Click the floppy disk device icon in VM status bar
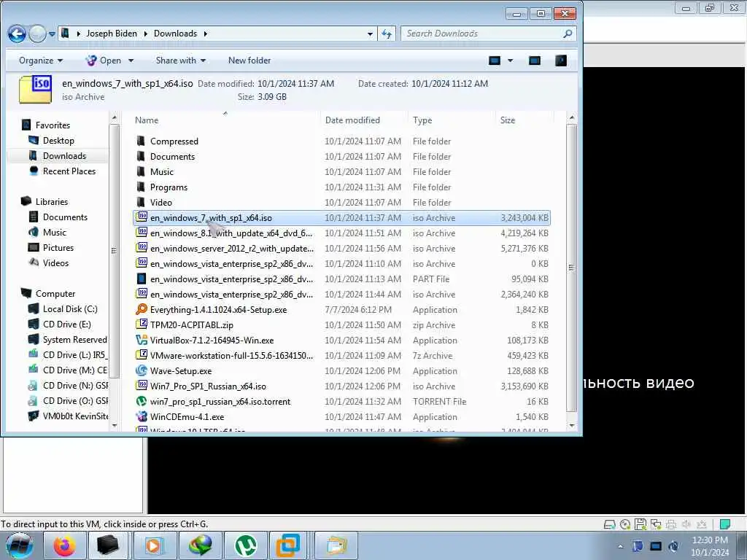The width and height of the screenshot is (747, 560). click(640, 524)
